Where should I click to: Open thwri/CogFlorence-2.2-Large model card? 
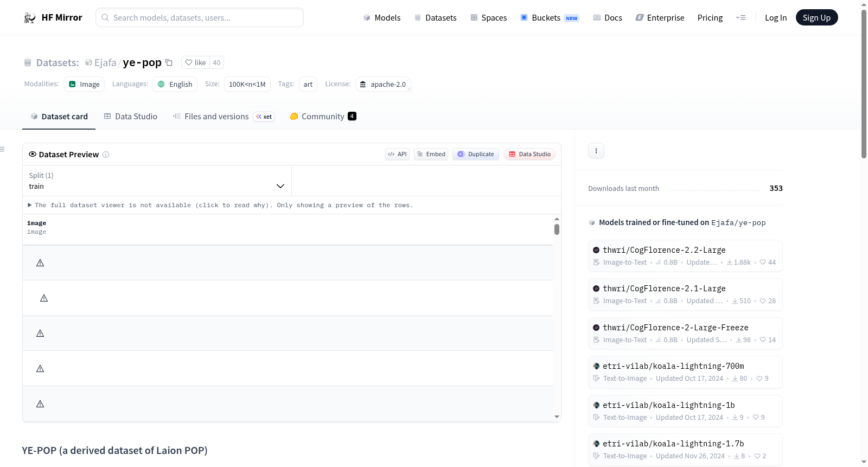coord(685,256)
